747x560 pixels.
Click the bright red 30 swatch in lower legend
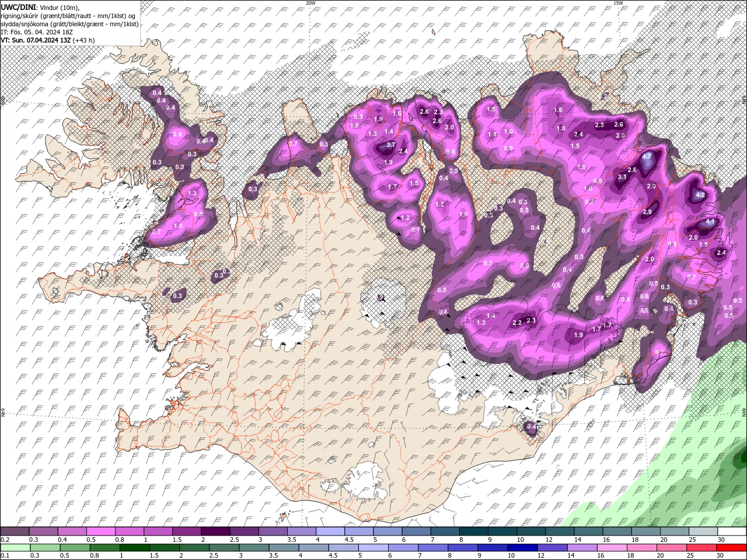tap(732, 548)
